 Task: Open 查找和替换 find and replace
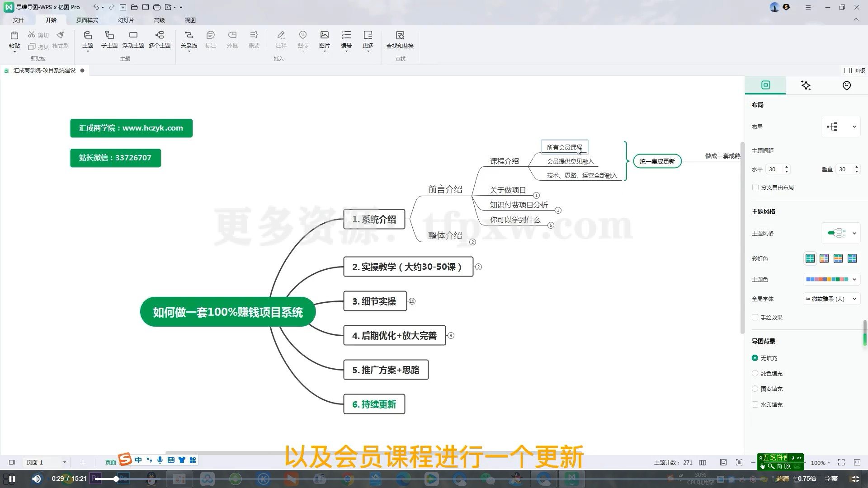coord(400,40)
